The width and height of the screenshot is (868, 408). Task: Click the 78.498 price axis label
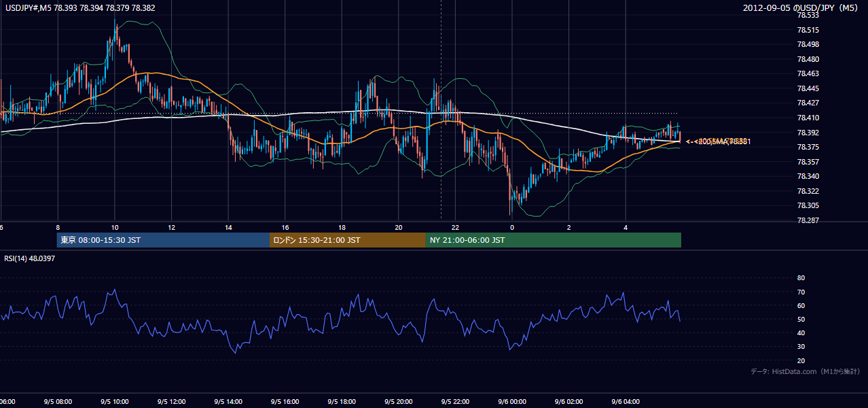[x=808, y=44]
